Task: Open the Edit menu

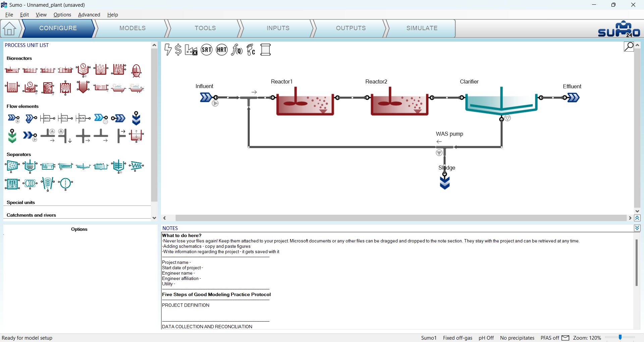Action: pyautogui.click(x=24, y=15)
